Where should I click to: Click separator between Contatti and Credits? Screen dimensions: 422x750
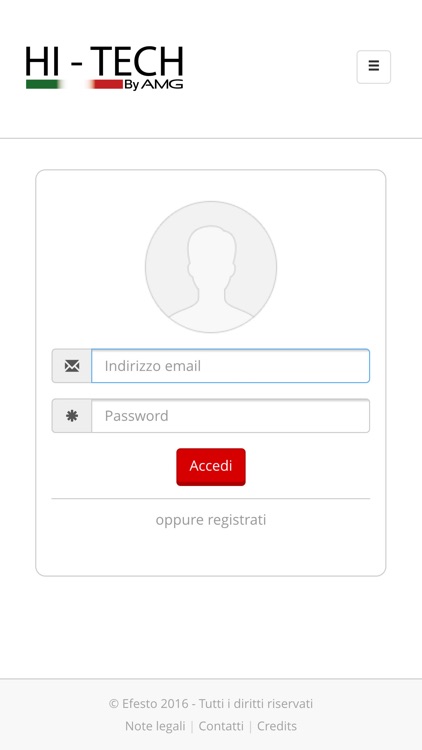(250, 726)
